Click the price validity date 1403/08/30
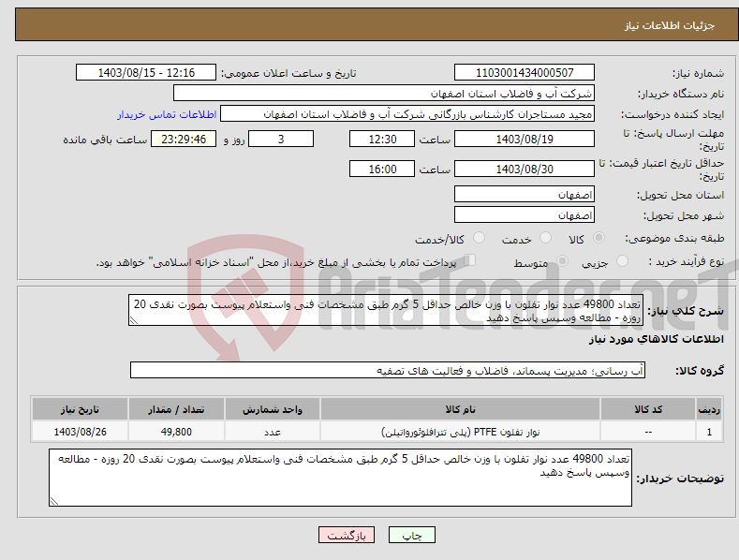The image size is (739, 560). (x=525, y=169)
